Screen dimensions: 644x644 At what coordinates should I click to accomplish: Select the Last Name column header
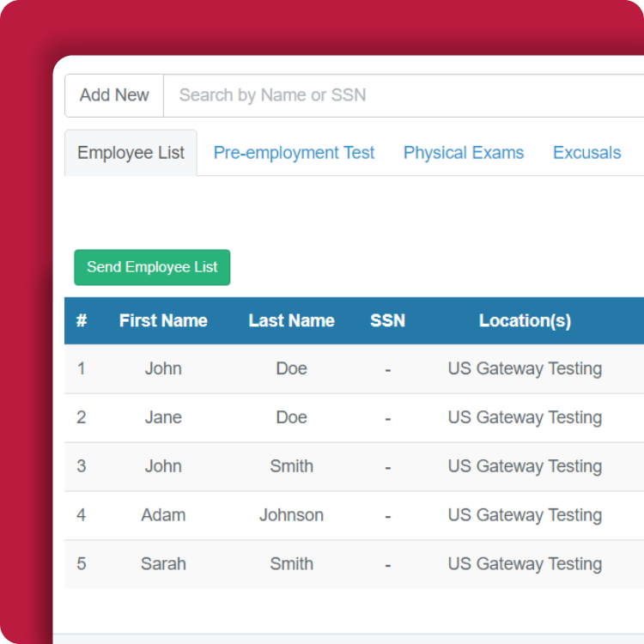coord(292,320)
